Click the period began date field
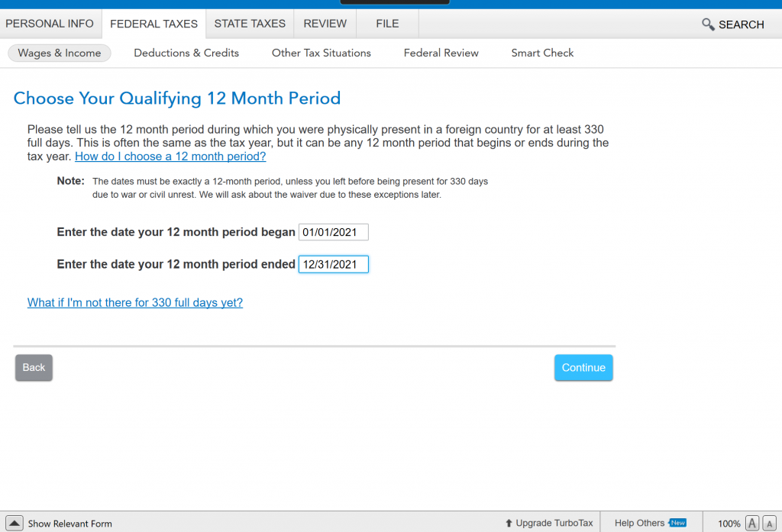This screenshot has width=782, height=532. pos(333,232)
